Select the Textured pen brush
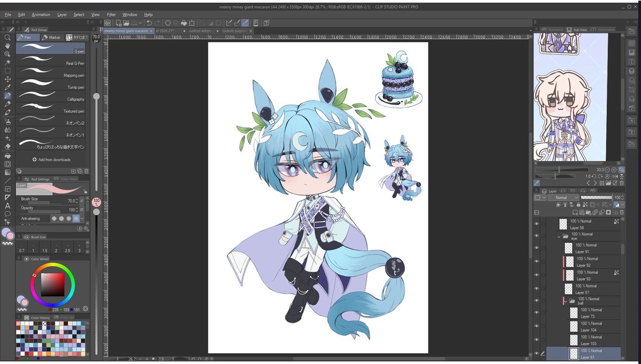This screenshot has width=641, height=364. [50, 108]
